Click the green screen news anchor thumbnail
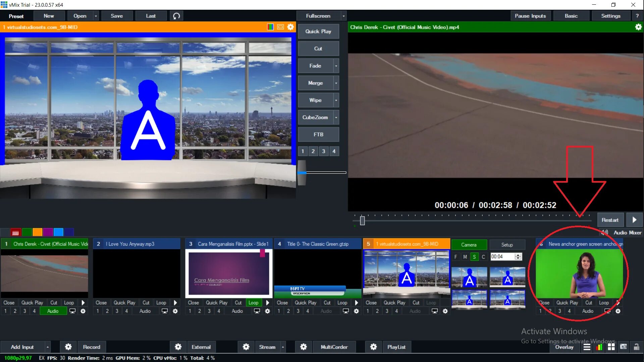This screenshot has height=362, width=644. coord(579,273)
